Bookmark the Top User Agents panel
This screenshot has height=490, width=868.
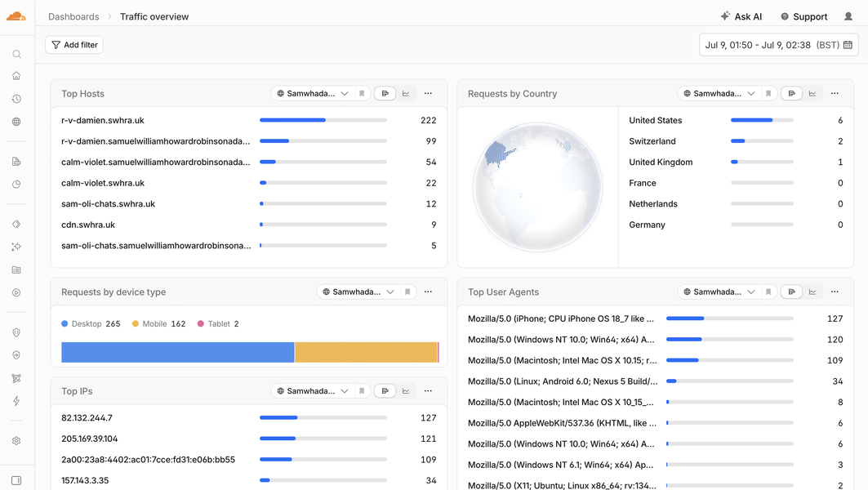(x=768, y=292)
